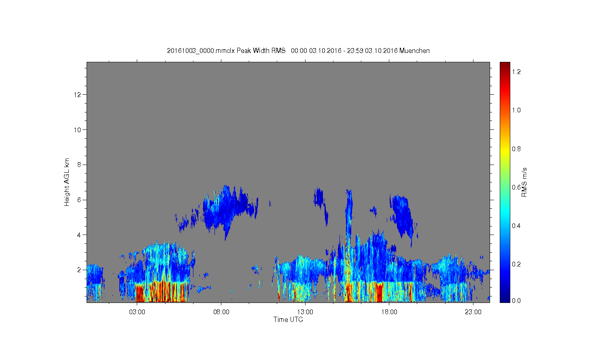Image resolution: width=607 pixels, height=364 pixels.
Task: Click the height tick label '2'
Action: (x=80, y=270)
